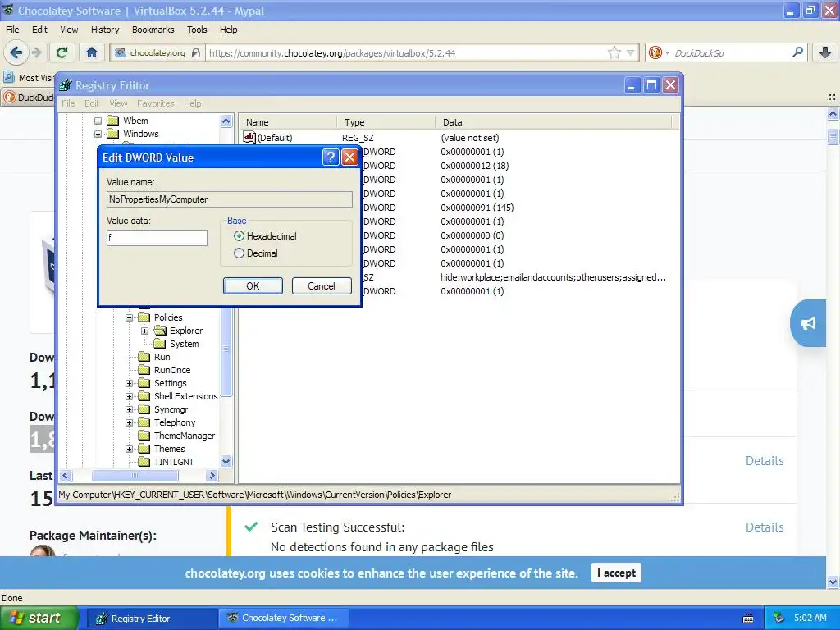The image size is (840, 630).
Task: Select the ThemeManager folder icon
Action: click(144, 436)
